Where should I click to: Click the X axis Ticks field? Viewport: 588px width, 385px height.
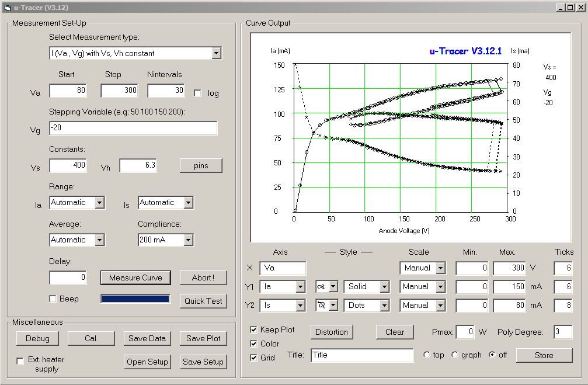pyautogui.click(x=563, y=268)
